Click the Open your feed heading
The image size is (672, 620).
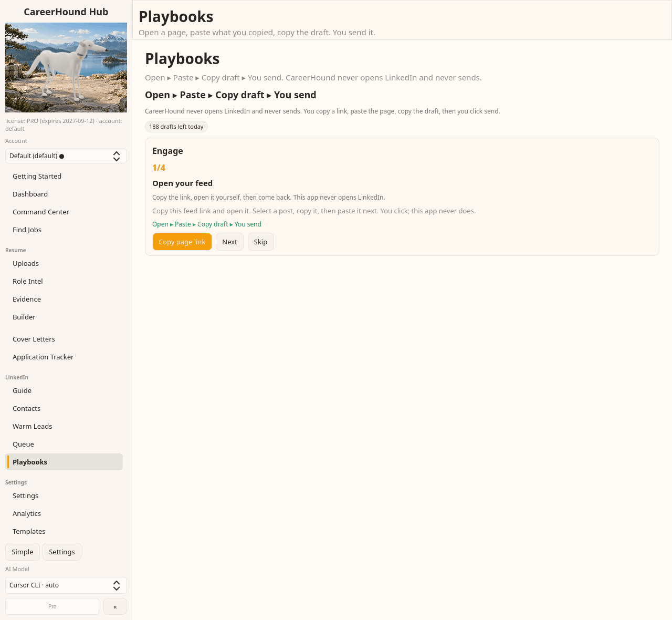click(x=182, y=183)
